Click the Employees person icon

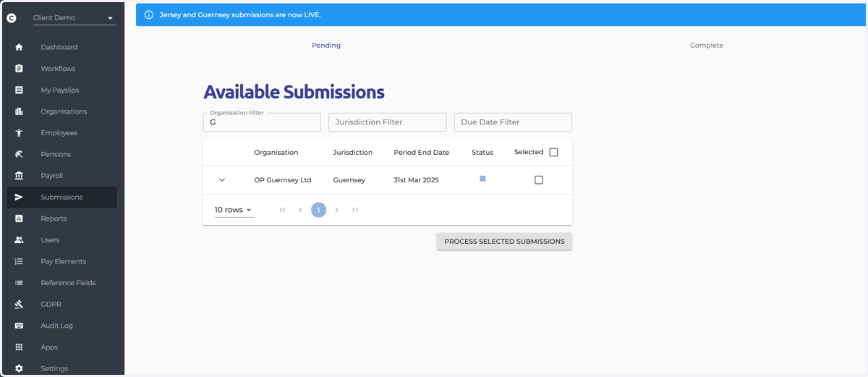pyautogui.click(x=19, y=133)
